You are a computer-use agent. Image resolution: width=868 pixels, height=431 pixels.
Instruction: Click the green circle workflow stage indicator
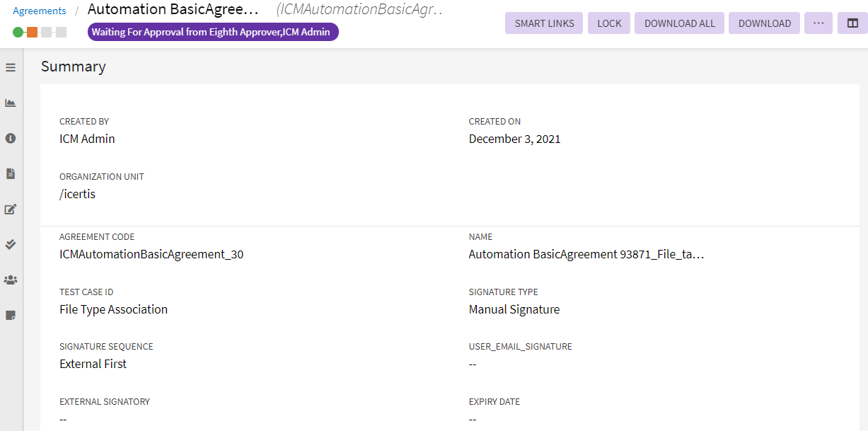(18, 32)
